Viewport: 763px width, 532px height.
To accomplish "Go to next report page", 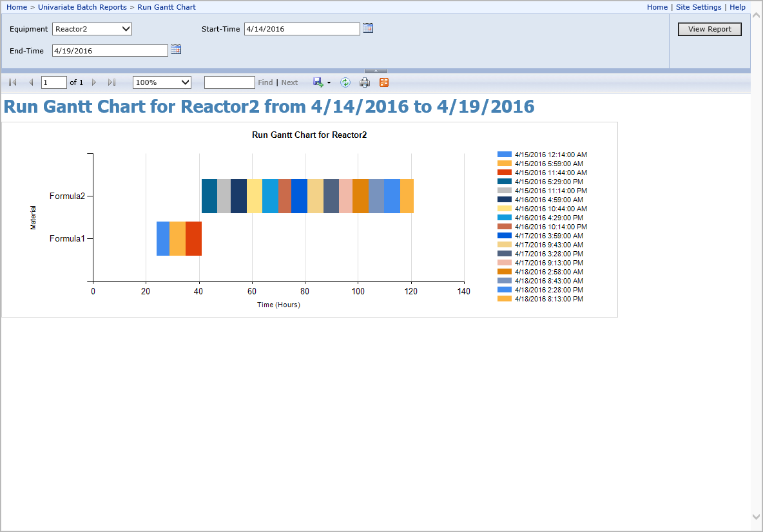I will point(94,82).
